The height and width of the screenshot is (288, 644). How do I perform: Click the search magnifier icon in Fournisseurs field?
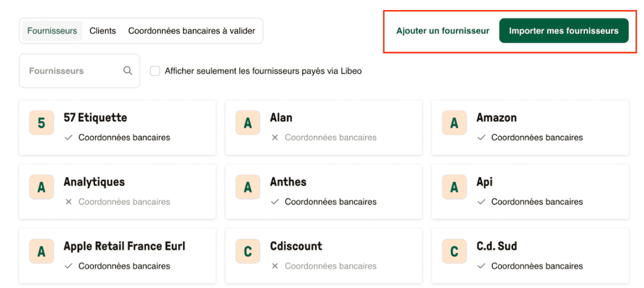[x=127, y=71]
